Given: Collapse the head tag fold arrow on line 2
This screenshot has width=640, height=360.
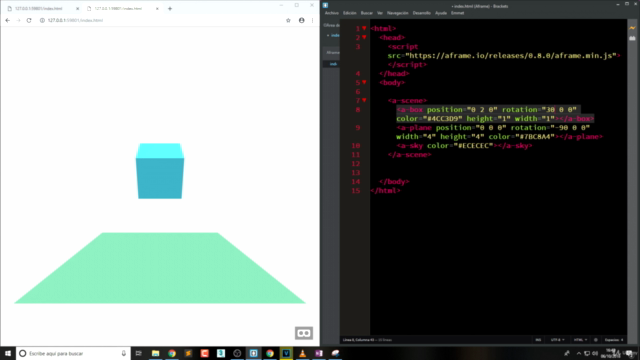Looking at the screenshot, I should (x=364, y=37).
